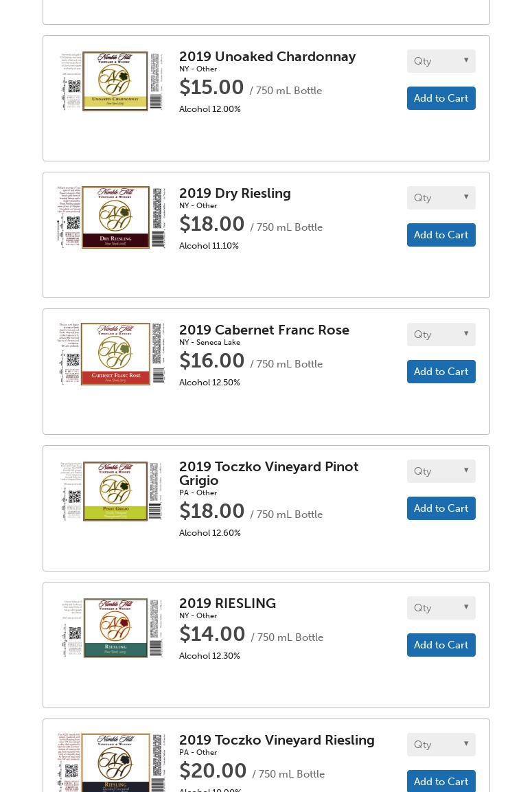
Task: Click the Dry Riesling label image
Action: [113, 217]
